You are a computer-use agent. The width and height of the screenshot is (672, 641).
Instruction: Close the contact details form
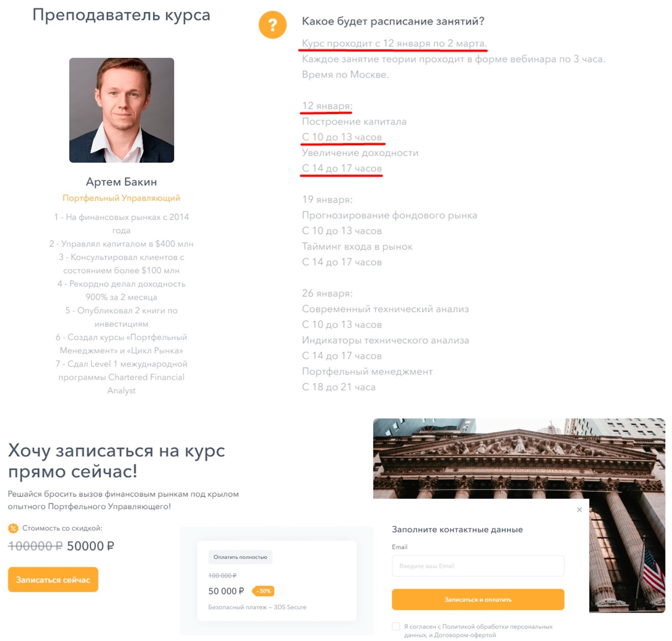point(579,510)
